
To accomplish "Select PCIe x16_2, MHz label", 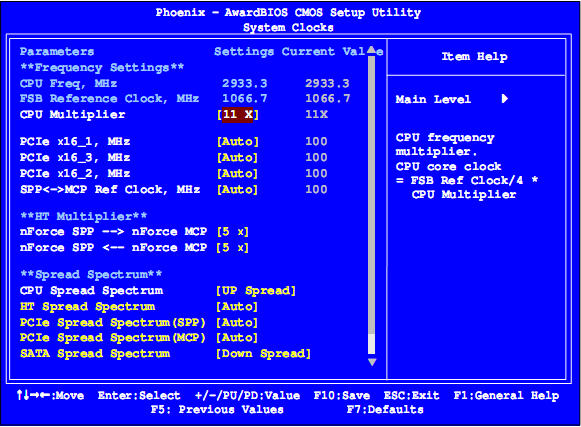I will coord(75,173).
